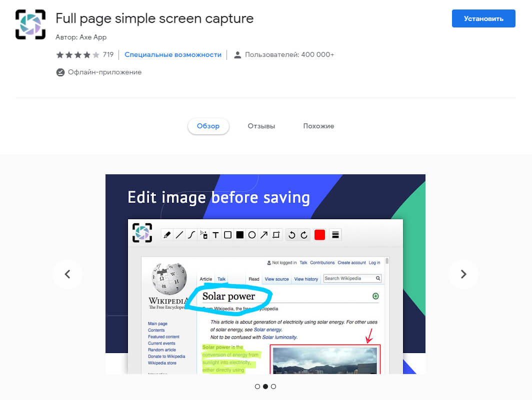Click the redo icon in editor toolbar
This screenshot has height=400, width=532.
[x=304, y=235]
